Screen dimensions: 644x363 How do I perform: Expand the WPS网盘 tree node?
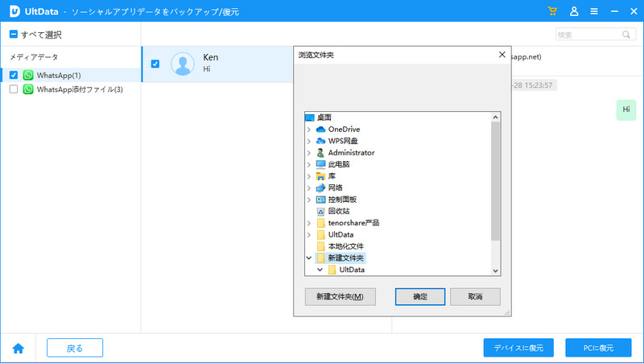309,141
